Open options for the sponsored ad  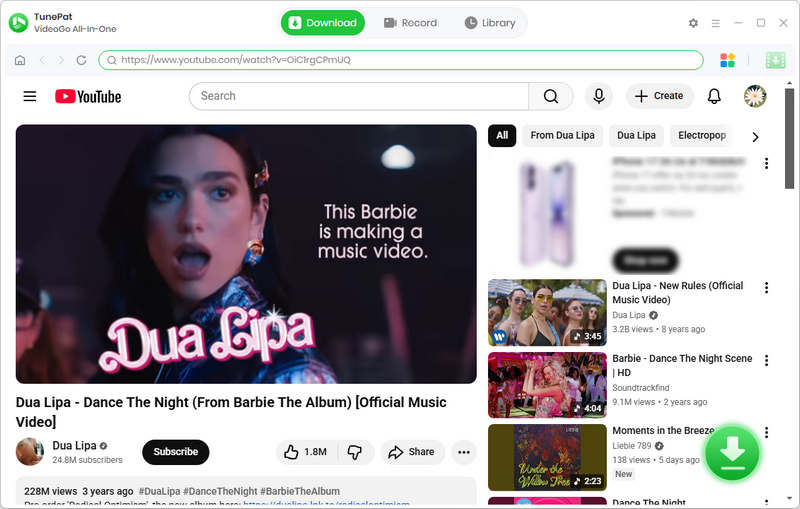tap(766, 164)
